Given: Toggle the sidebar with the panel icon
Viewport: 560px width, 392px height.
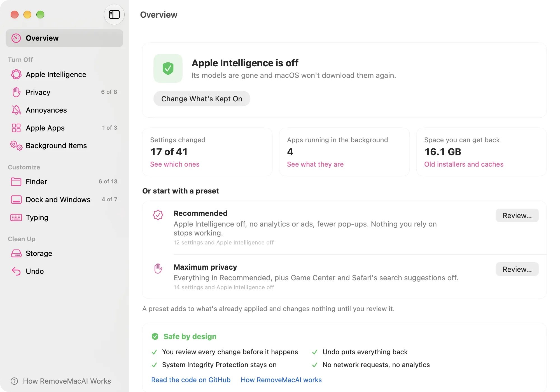Looking at the screenshot, I should click(114, 15).
